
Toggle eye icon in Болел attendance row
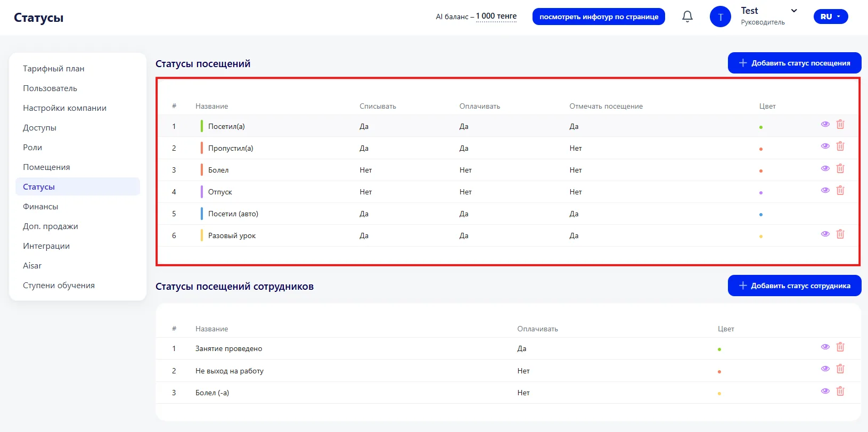(825, 168)
